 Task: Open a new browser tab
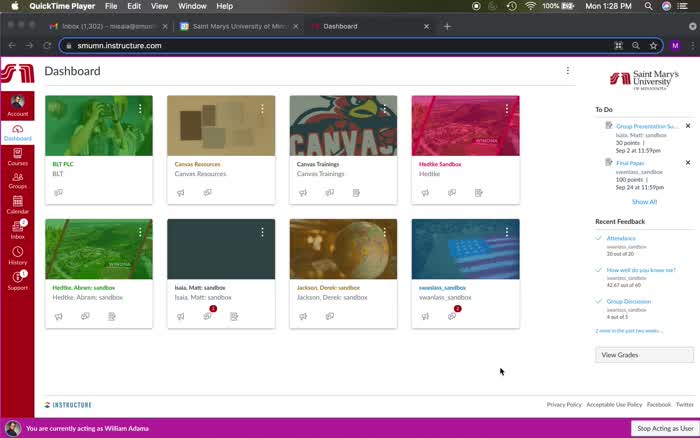(447, 26)
